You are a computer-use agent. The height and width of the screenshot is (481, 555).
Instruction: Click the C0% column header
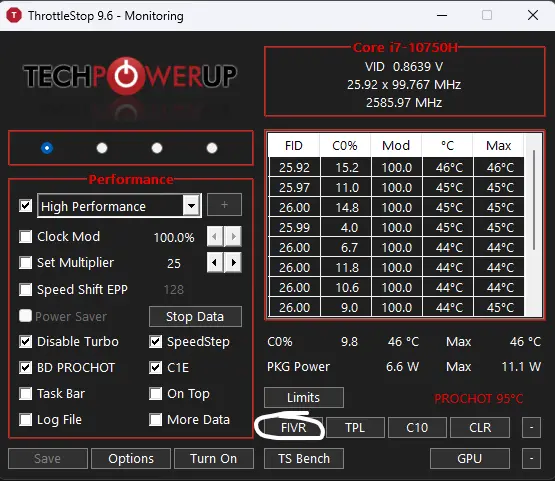point(345,145)
